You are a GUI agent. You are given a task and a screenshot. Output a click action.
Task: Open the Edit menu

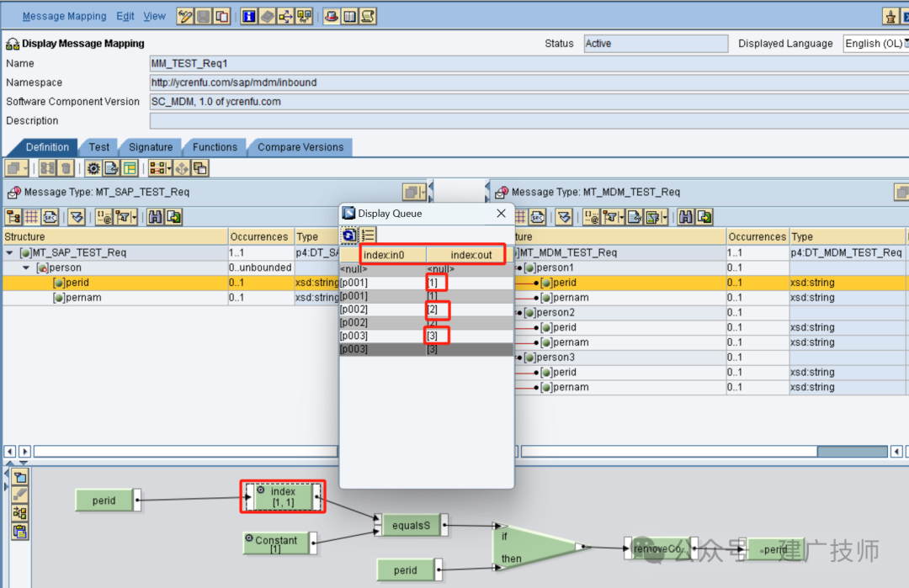click(125, 16)
